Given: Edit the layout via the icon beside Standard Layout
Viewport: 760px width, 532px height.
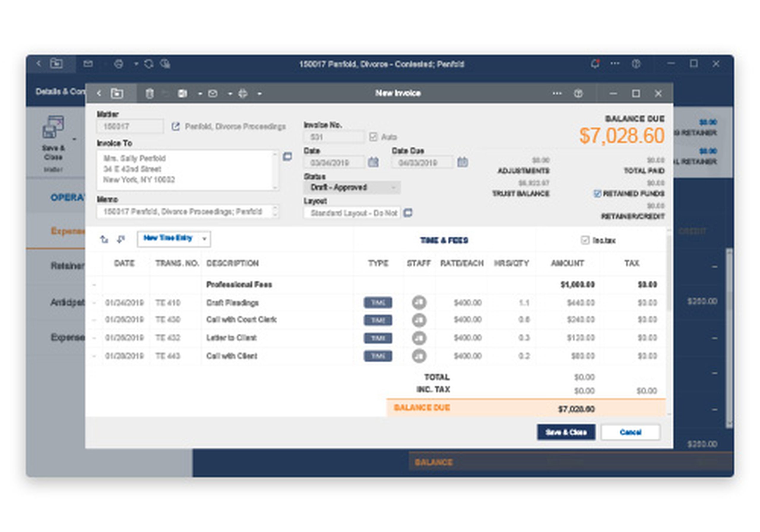Looking at the screenshot, I should pos(409,213).
